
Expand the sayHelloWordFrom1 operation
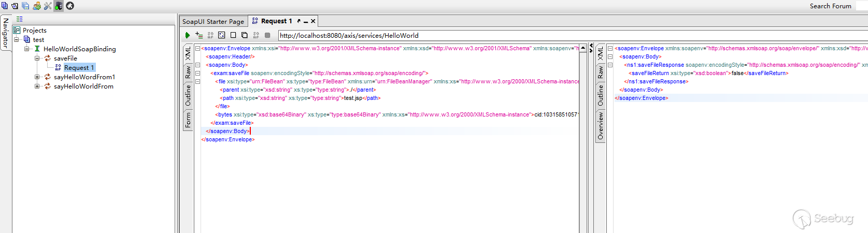coord(37,77)
